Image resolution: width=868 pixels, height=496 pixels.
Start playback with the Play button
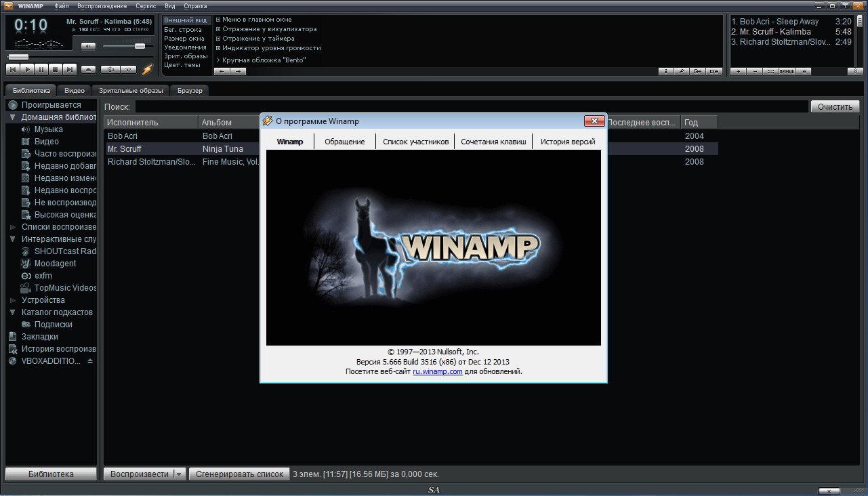(x=27, y=69)
